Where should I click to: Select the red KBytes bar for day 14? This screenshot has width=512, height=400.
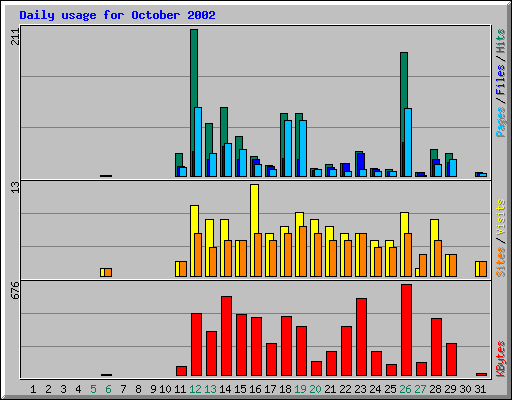pos(226,336)
